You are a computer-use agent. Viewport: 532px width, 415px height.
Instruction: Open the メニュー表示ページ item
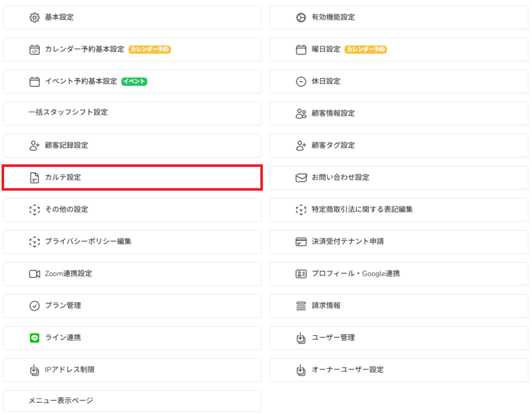tap(61, 400)
